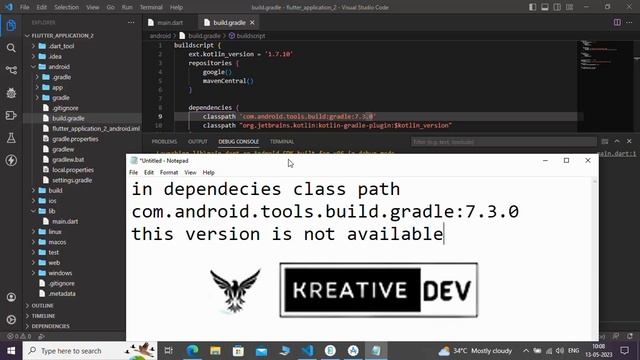The height and width of the screenshot is (360, 640).
Task: Click Notepad vertical scrollbar
Action: pos(595,258)
